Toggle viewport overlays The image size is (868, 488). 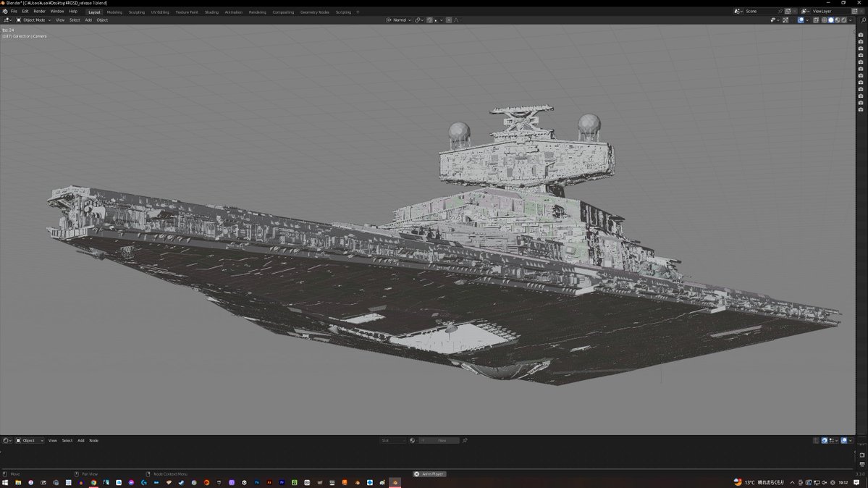(x=801, y=20)
